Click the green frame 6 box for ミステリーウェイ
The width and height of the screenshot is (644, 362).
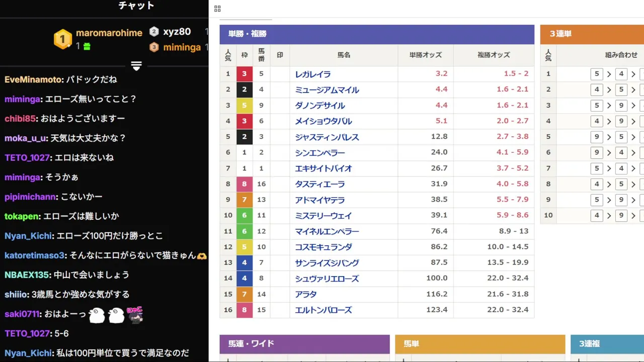(245, 215)
